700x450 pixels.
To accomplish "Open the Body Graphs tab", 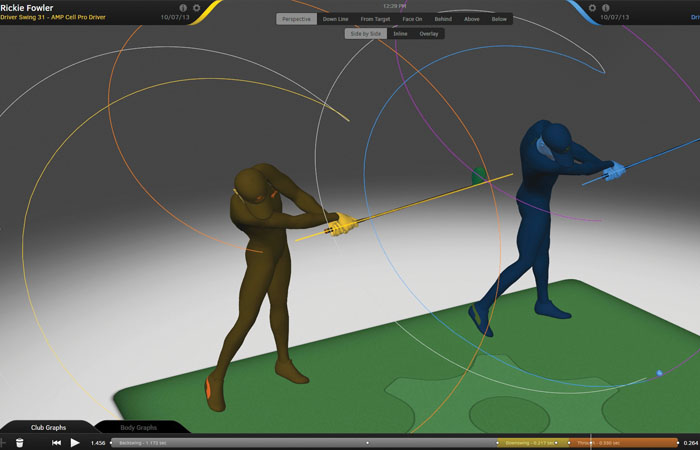I will click(138, 427).
